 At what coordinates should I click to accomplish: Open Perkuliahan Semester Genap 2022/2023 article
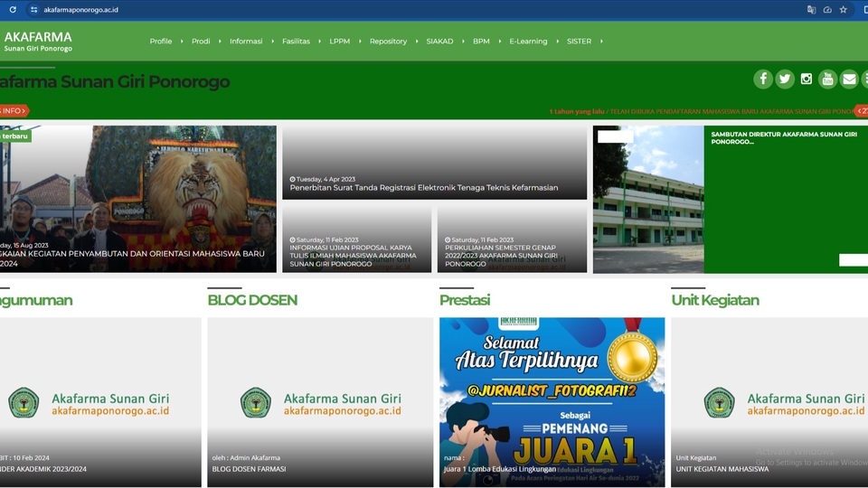tap(512, 239)
